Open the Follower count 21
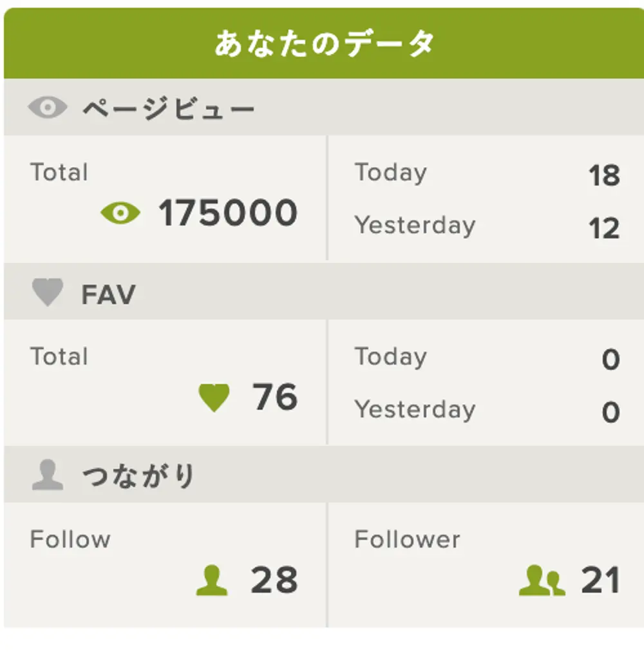Image resolution: width=644 pixels, height=652 pixels. [x=600, y=580]
